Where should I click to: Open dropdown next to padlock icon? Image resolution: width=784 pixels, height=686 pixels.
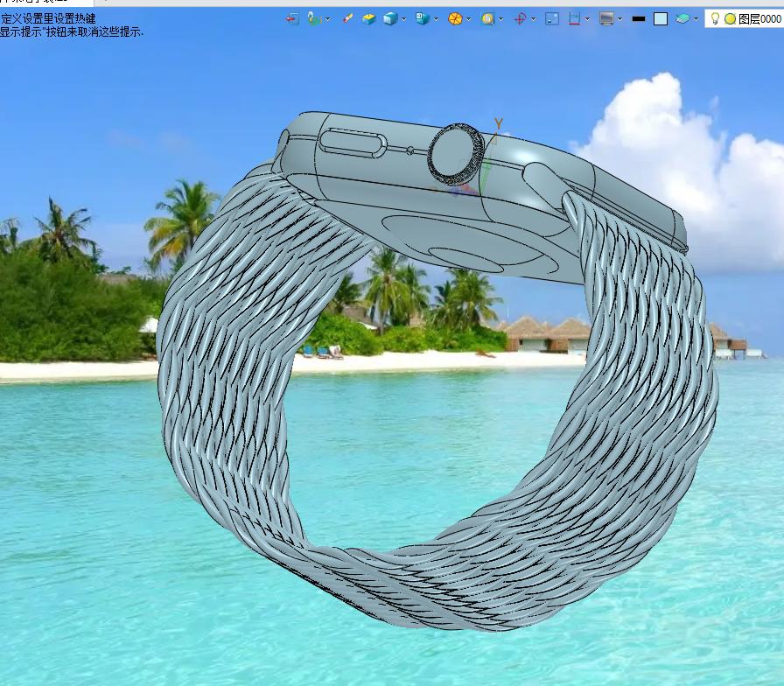pyautogui.click(x=328, y=19)
